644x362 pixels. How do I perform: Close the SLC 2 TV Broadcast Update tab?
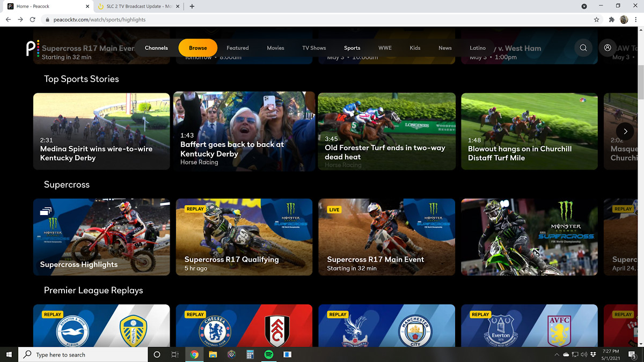179,6
